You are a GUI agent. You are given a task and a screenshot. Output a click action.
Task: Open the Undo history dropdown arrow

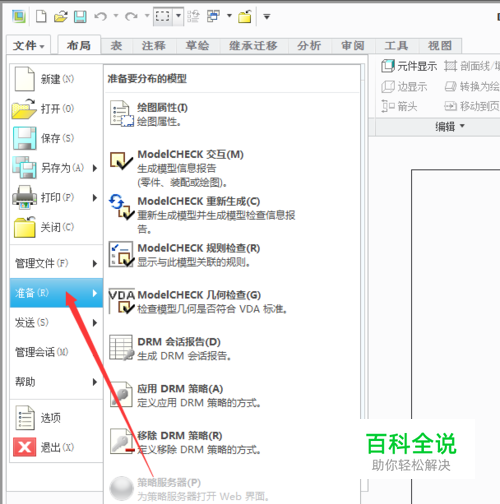click(x=116, y=15)
